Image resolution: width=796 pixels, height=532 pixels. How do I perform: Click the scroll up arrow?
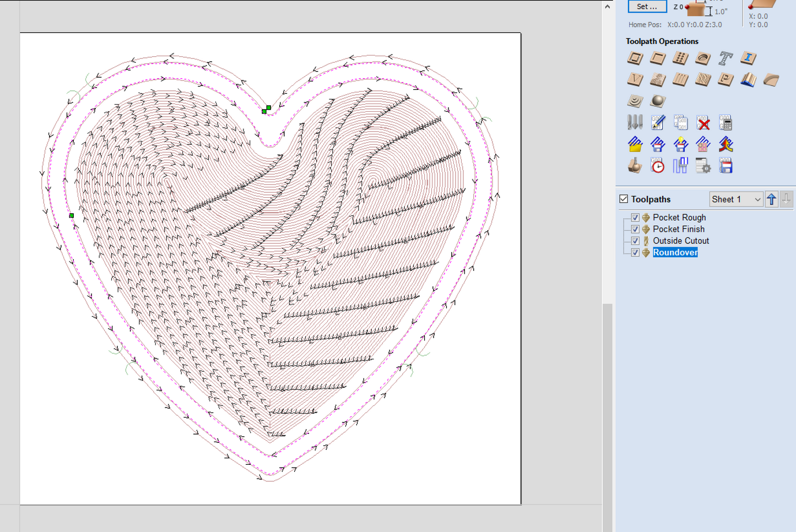[607, 7]
